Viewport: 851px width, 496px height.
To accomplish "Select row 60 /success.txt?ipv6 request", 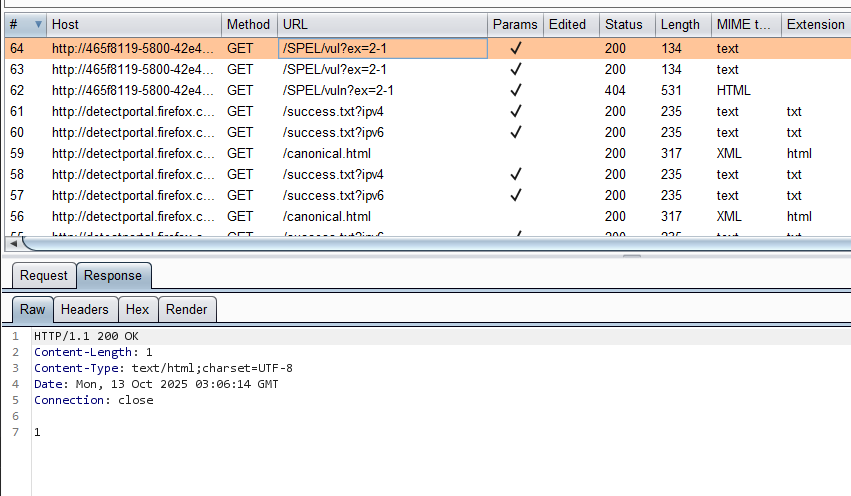I will click(428, 132).
